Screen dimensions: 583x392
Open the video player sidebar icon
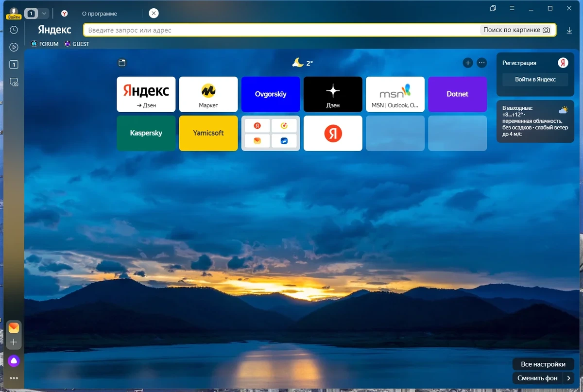click(x=14, y=47)
